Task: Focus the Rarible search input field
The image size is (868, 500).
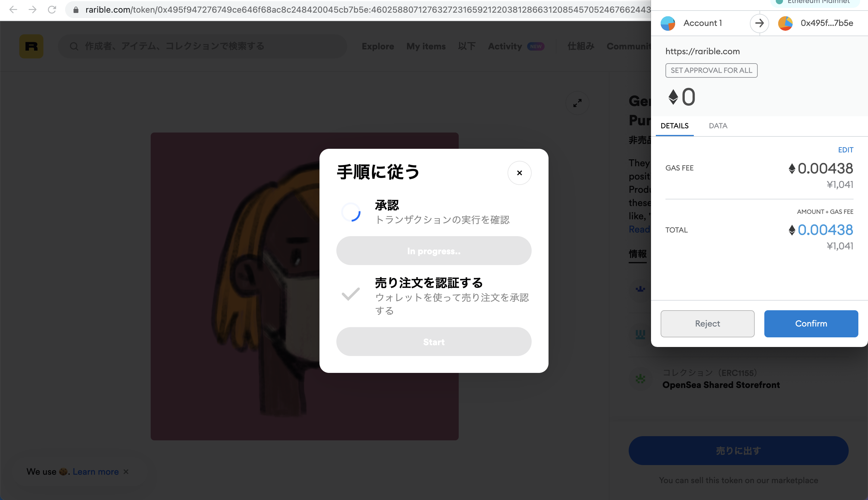Action: pyautogui.click(x=203, y=46)
